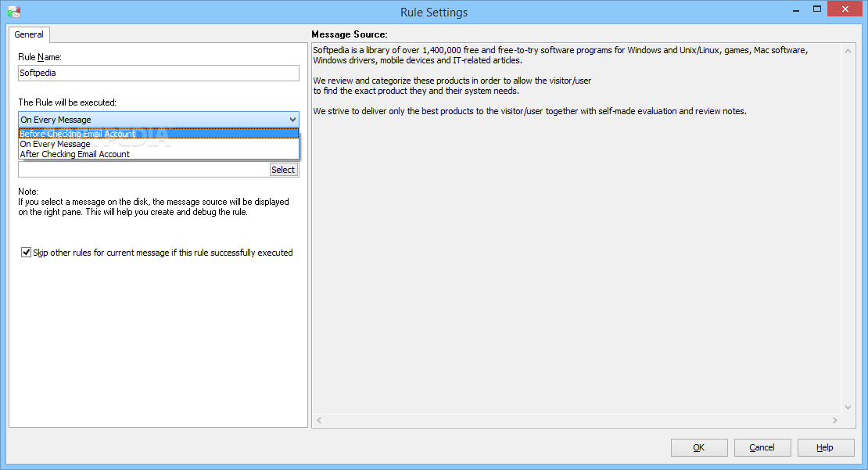This screenshot has width=868, height=470.
Task: Choose After Checking Email Account option
Action: (x=158, y=154)
